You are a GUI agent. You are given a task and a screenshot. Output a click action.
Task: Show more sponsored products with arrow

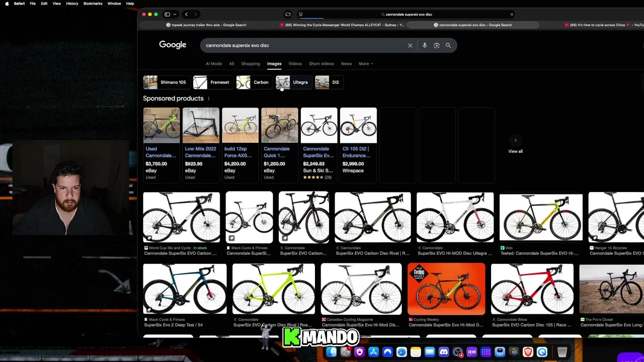pos(515,140)
